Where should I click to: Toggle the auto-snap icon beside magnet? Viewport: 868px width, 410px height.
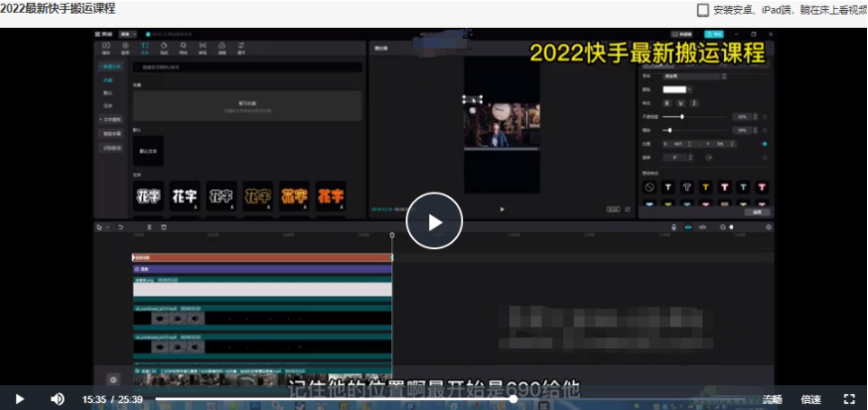click(x=702, y=227)
